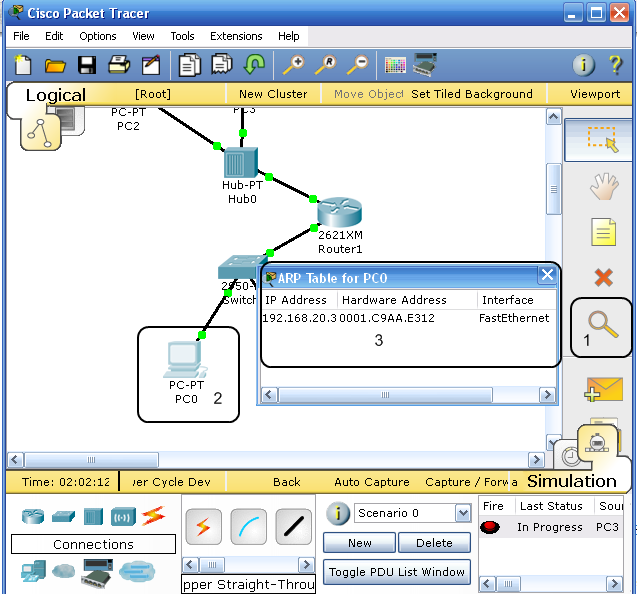The height and width of the screenshot is (594, 637).
Task: Open the Options menu
Action: click(98, 36)
